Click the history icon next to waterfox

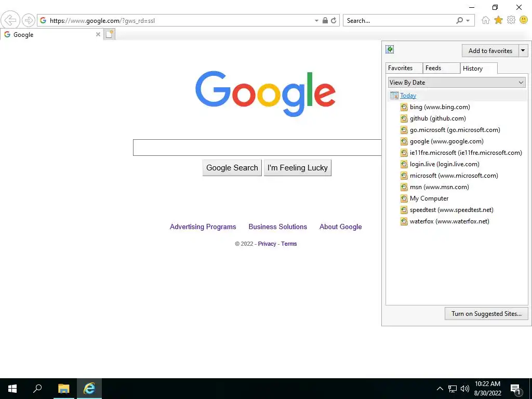[404, 221]
